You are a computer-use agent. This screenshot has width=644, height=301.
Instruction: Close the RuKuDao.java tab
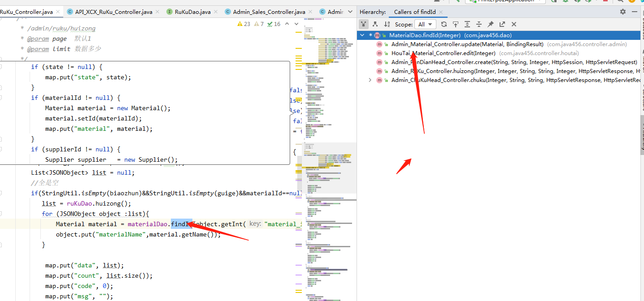pyautogui.click(x=215, y=12)
